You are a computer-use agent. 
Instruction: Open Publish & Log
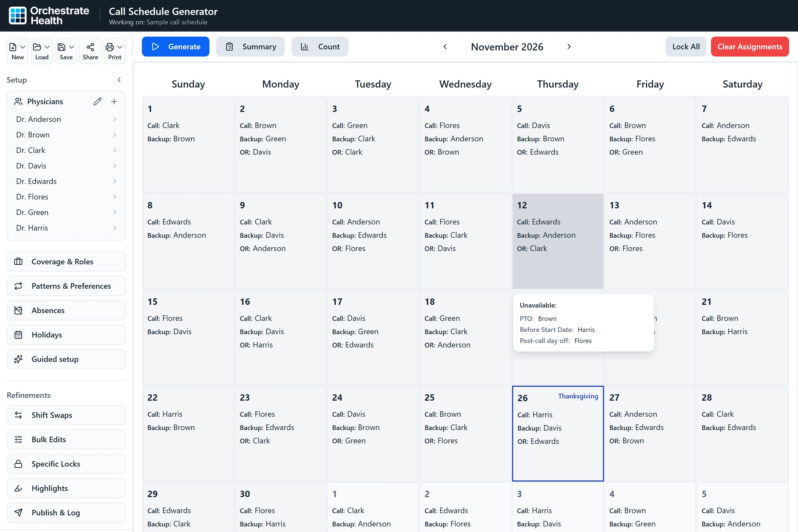click(66, 513)
